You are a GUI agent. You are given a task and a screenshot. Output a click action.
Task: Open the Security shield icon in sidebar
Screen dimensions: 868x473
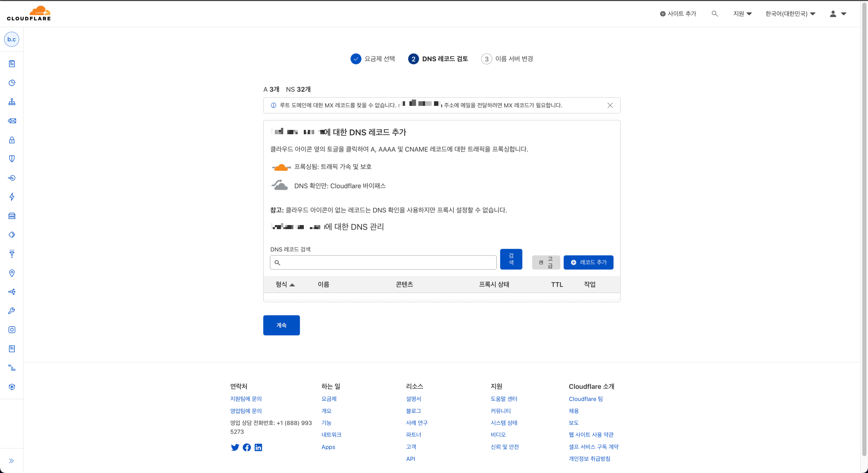pyautogui.click(x=12, y=159)
